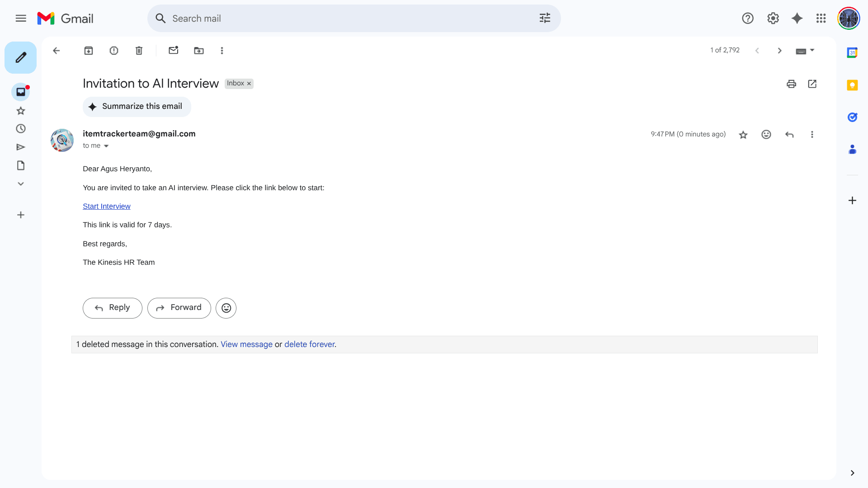Open the Gemini sparkle icon
Image resolution: width=868 pixels, height=488 pixels.
(797, 19)
